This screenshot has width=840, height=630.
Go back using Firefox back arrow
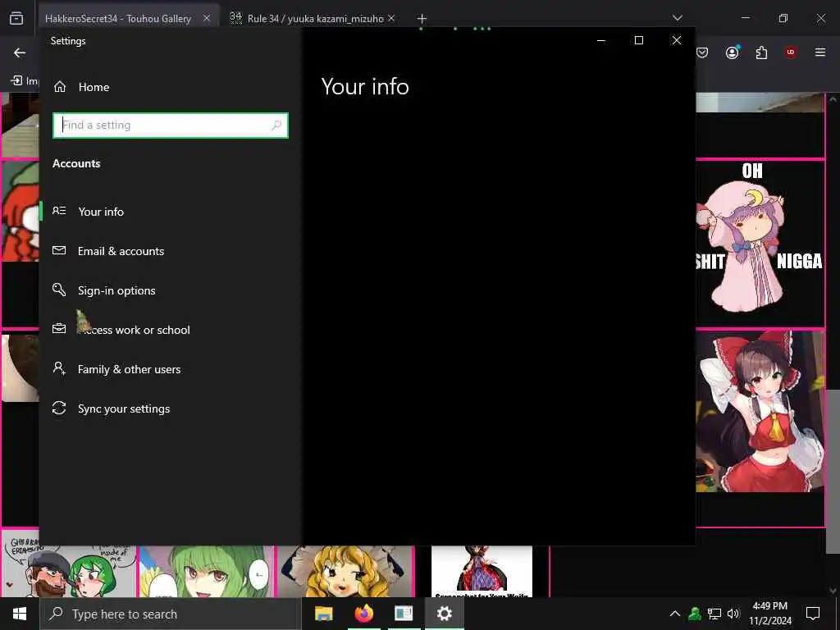tap(20, 52)
